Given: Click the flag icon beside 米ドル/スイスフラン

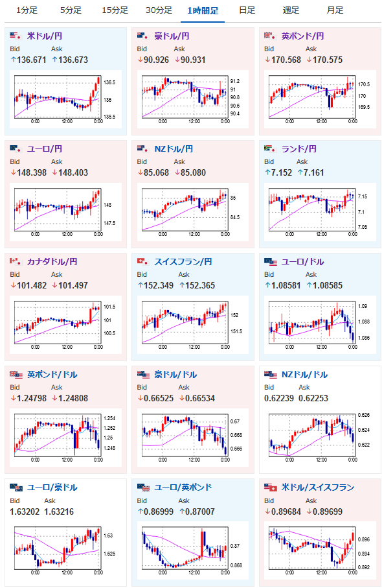Looking at the screenshot, I should click(x=270, y=488).
